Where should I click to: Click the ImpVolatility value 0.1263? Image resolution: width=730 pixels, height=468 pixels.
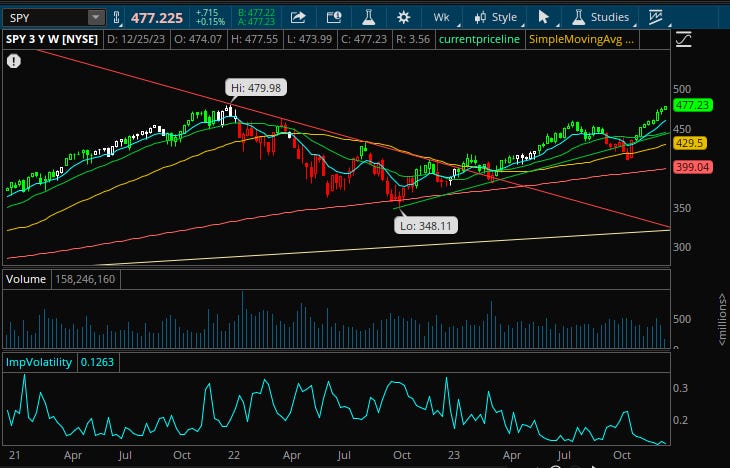click(x=97, y=362)
